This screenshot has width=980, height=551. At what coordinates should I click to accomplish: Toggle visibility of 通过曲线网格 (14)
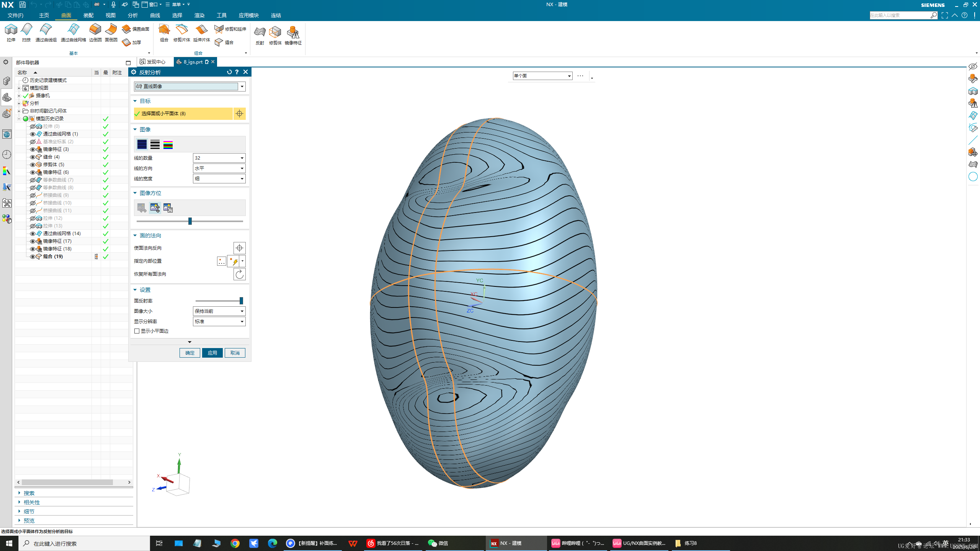pyautogui.click(x=33, y=234)
